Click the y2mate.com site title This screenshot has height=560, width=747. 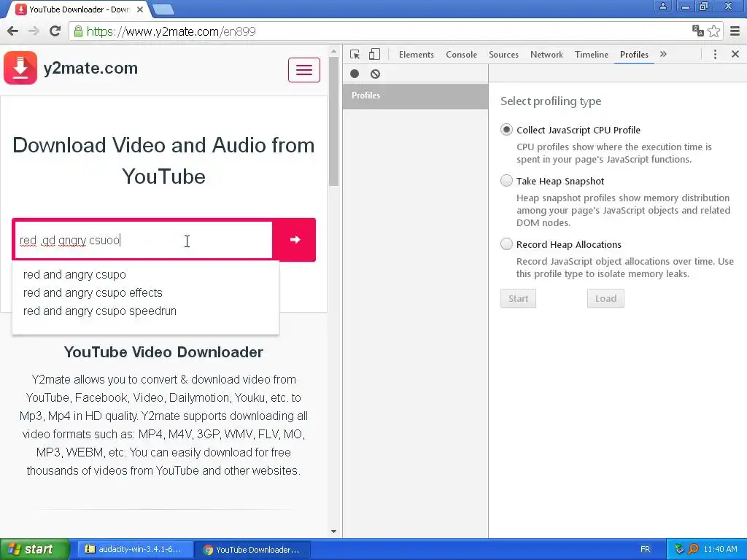[90, 68]
